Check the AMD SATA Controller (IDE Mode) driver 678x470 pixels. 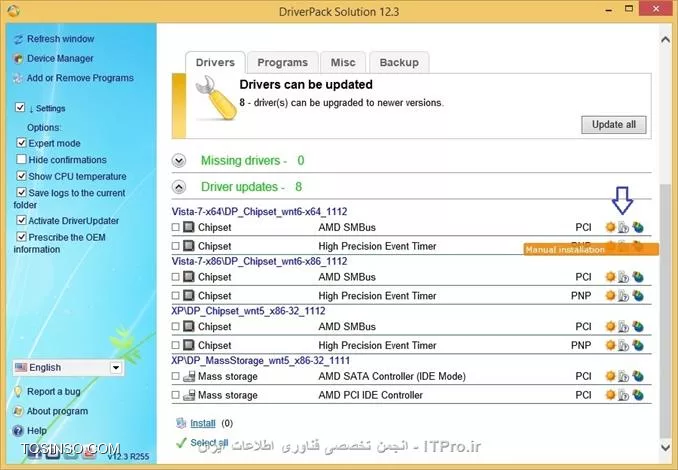point(176,376)
